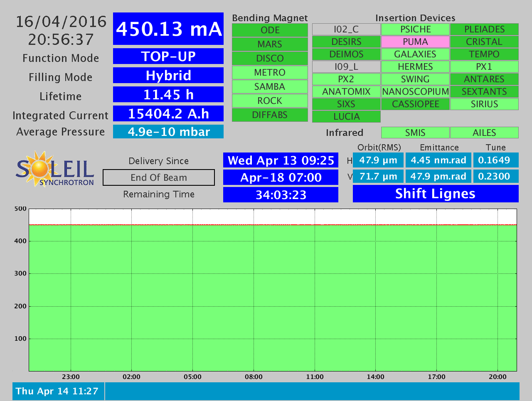Select the TOP-UP function mode value
Image resolution: width=532 pixels, height=401 pixels.
tap(168, 56)
